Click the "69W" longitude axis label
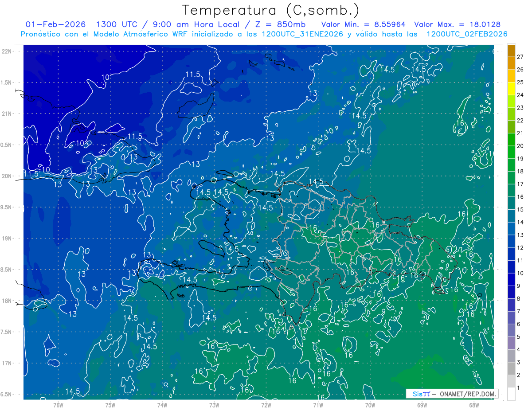The image size is (532, 411). [x=422, y=405]
